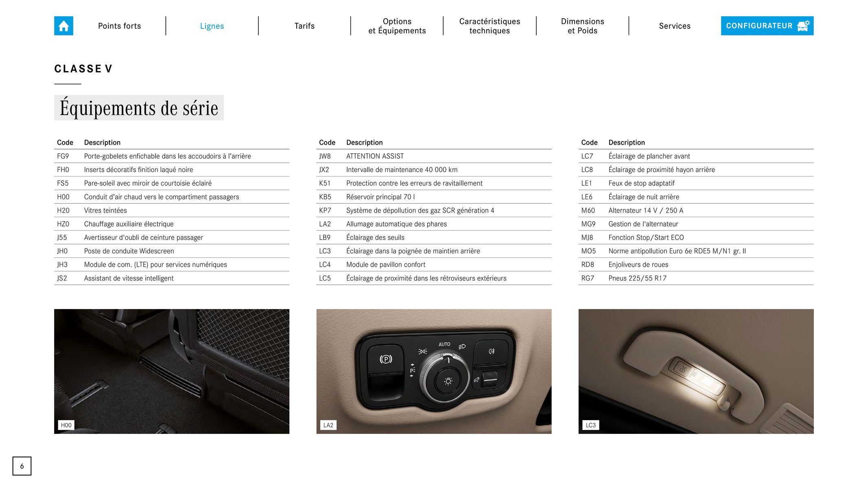Open the Services section
This screenshot has height=488, width=868.
pos(674,25)
